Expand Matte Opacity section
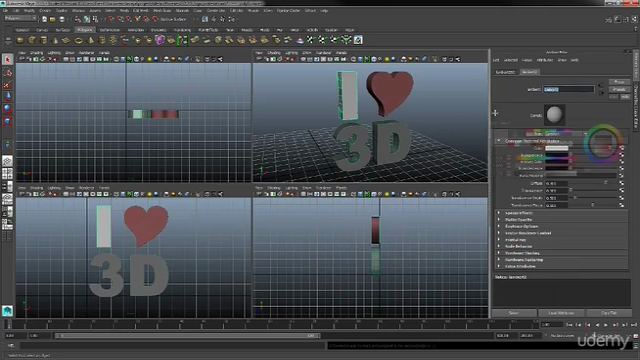 tap(498, 220)
